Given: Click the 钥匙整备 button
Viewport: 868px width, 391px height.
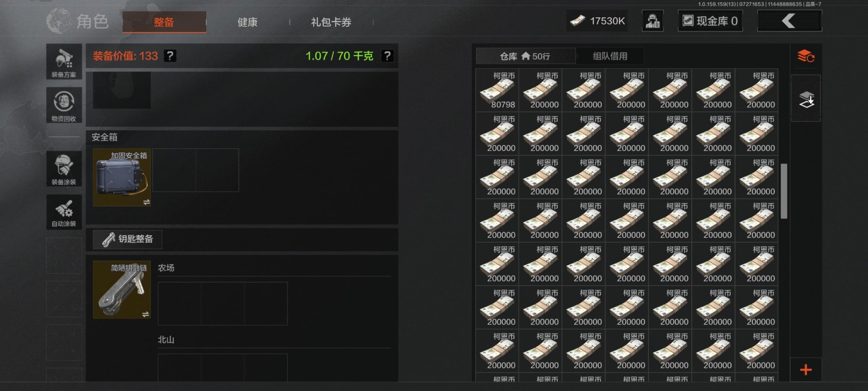Looking at the screenshot, I should click(127, 239).
